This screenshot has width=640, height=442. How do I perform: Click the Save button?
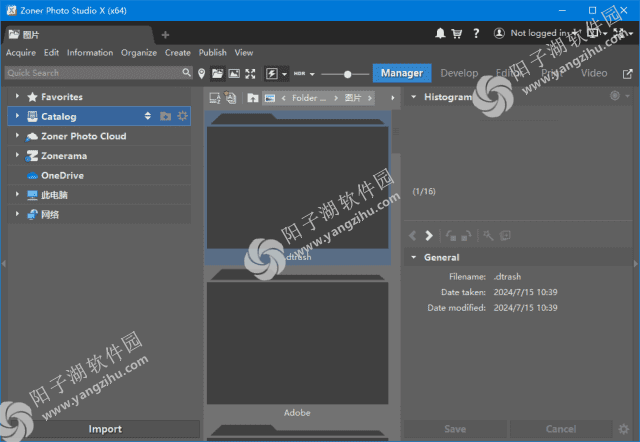click(455, 429)
